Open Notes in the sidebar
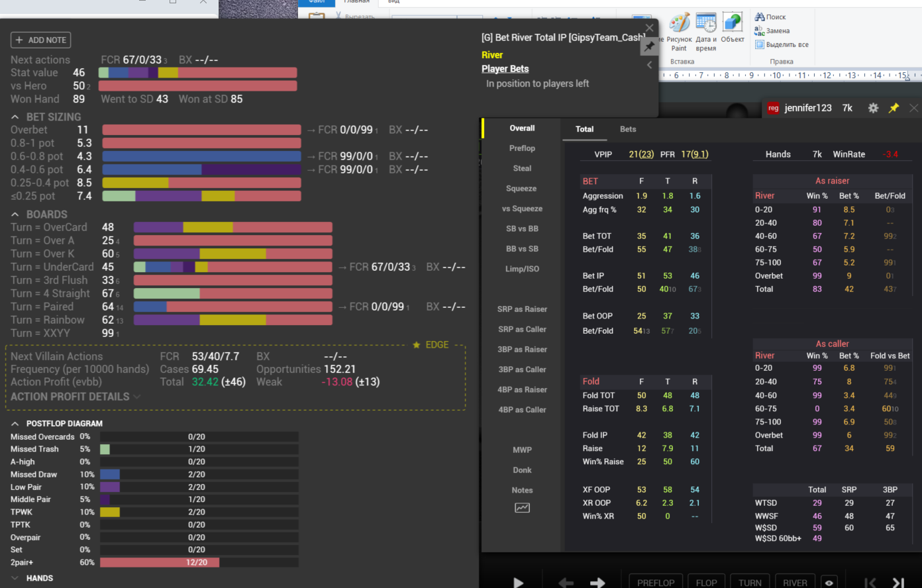The height and width of the screenshot is (588, 922). [x=522, y=490]
